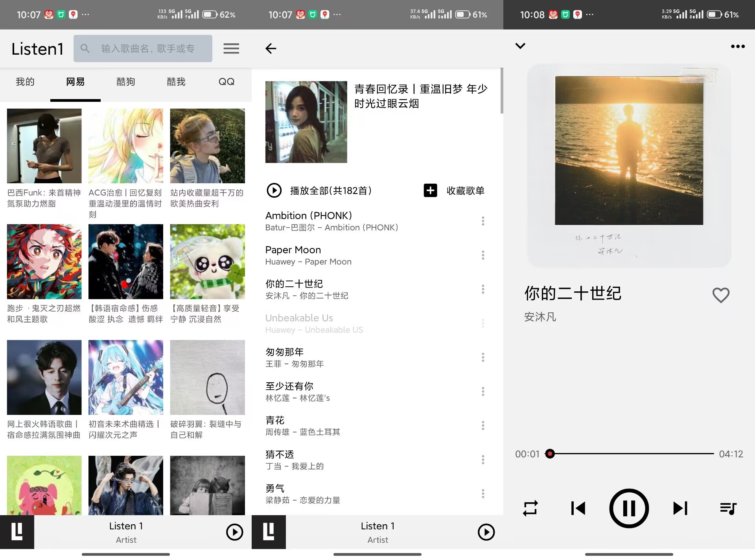Switch to the QQ music source tab
This screenshot has height=560, width=755.
[226, 82]
